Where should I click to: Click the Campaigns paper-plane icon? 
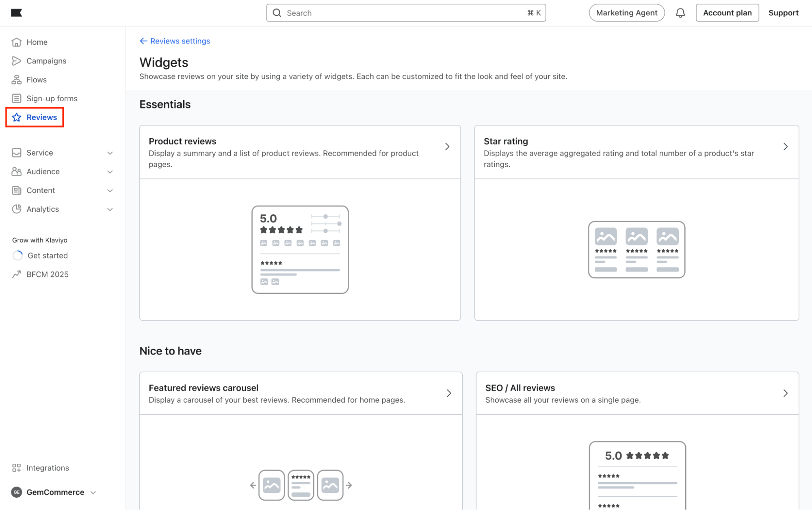[16, 61]
